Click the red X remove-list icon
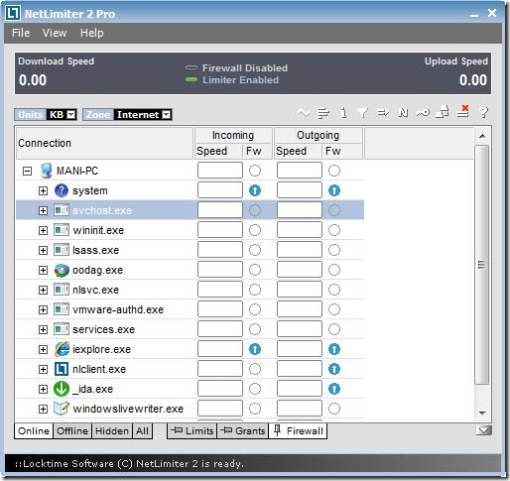Viewport: 510px width, 481px height. 463,111
